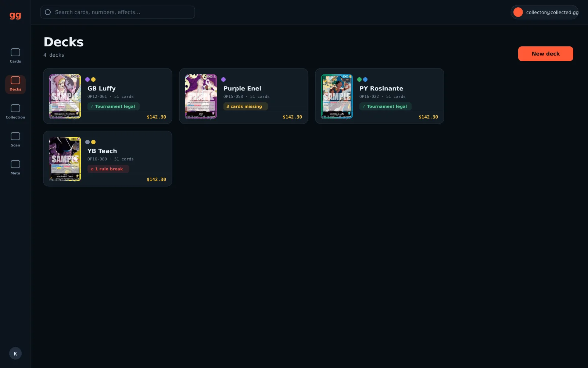
Task: Open the collector@collected.gg account menu
Action: pos(545,12)
